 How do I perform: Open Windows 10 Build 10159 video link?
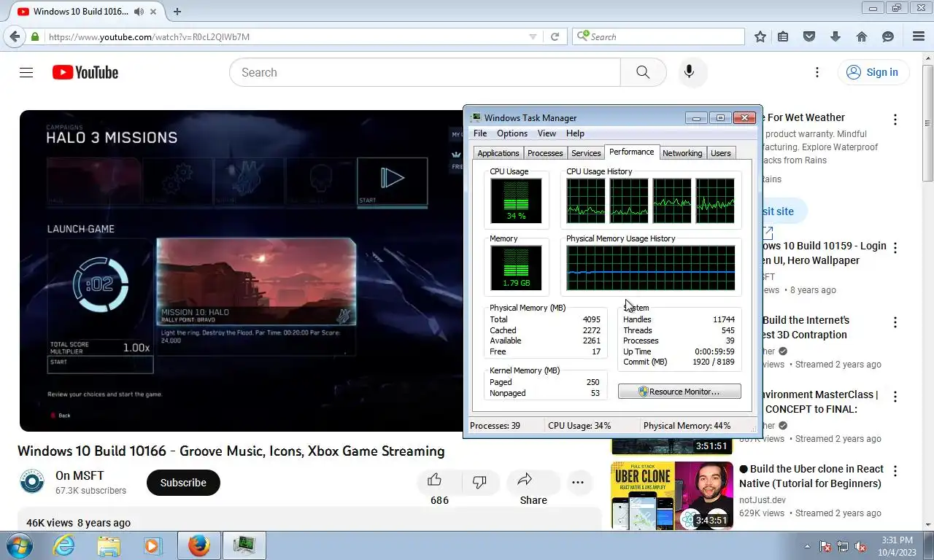(824, 253)
